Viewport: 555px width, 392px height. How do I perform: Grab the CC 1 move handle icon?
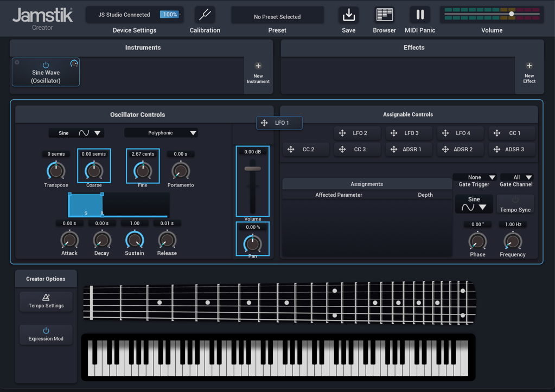pos(496,133)
